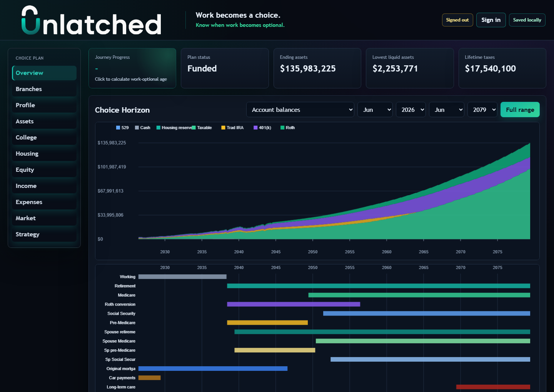Open the Strategy section

point(44,234)
